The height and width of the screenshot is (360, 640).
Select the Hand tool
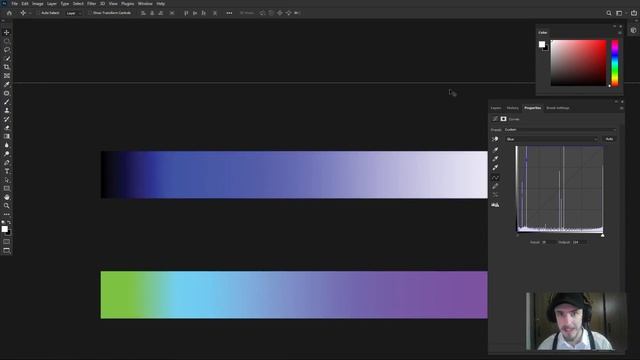tap(7, 197)
